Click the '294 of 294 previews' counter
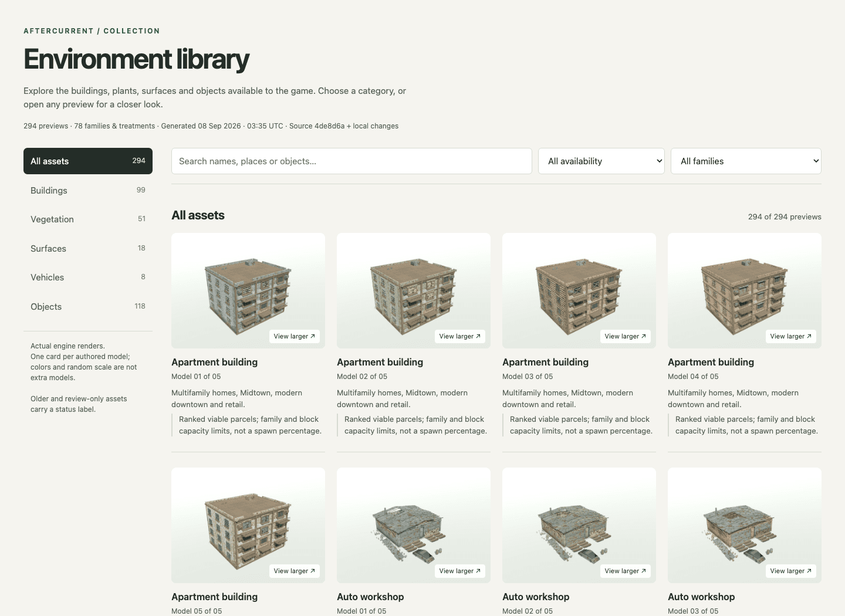This screenshot has width=845, height=616. click(785, 216)
